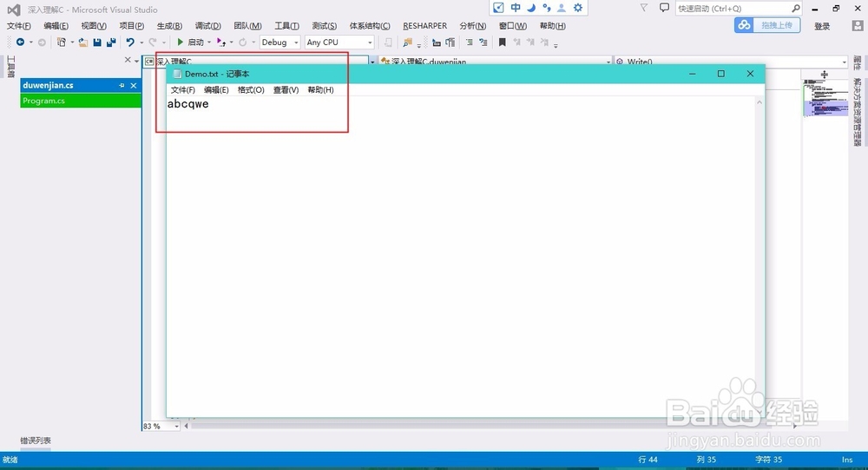Screen dimensions: 868x470
Task: Open Visual Studio 文件(F) menu
Action: [19, 26]
